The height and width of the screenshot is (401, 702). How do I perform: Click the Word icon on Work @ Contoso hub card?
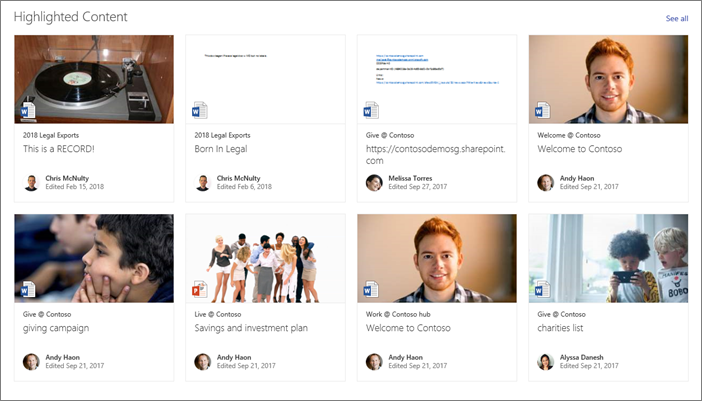(x=371, y=290)
